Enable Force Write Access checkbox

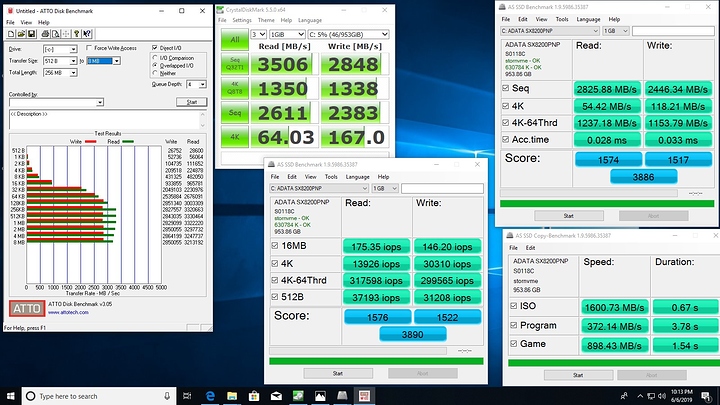89,48
